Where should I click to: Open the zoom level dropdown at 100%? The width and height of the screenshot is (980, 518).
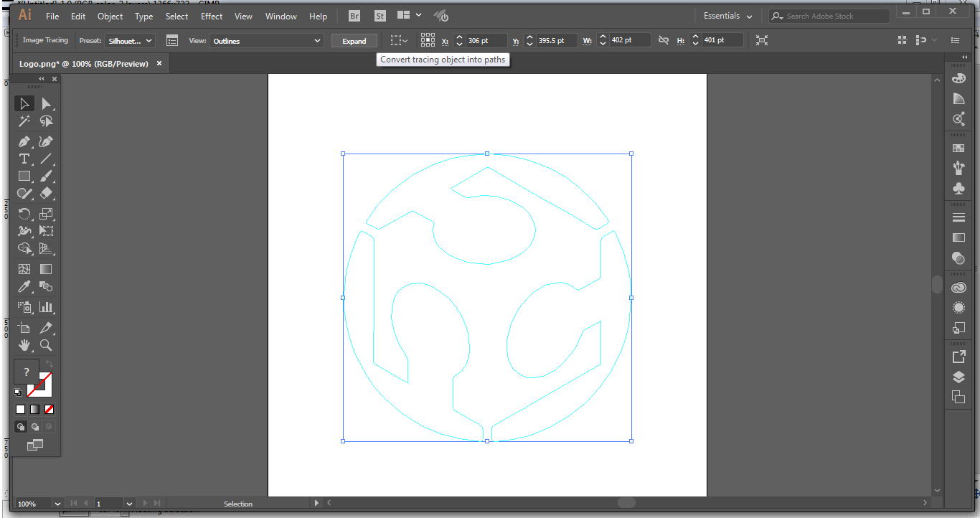(58, 504)
